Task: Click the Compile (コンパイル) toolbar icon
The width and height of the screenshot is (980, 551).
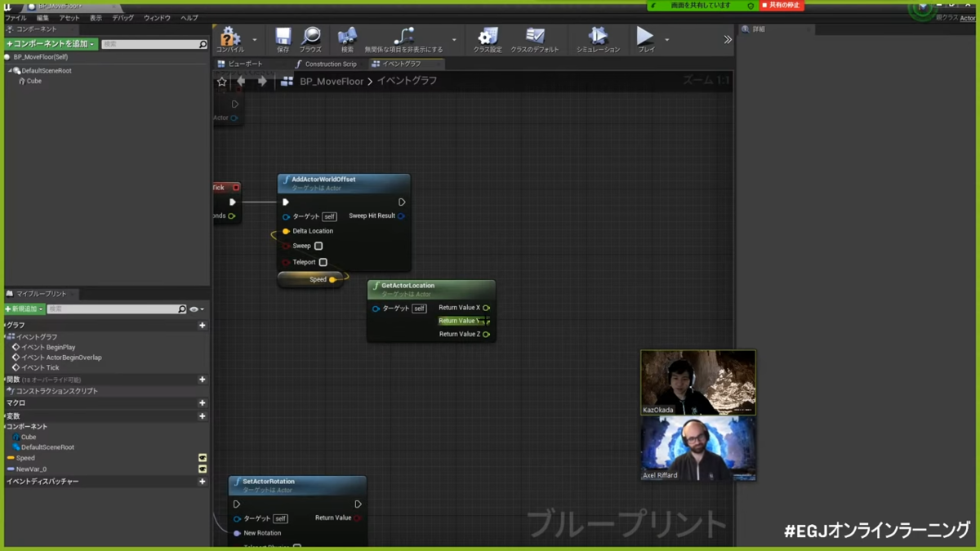Action: [229, 35]
